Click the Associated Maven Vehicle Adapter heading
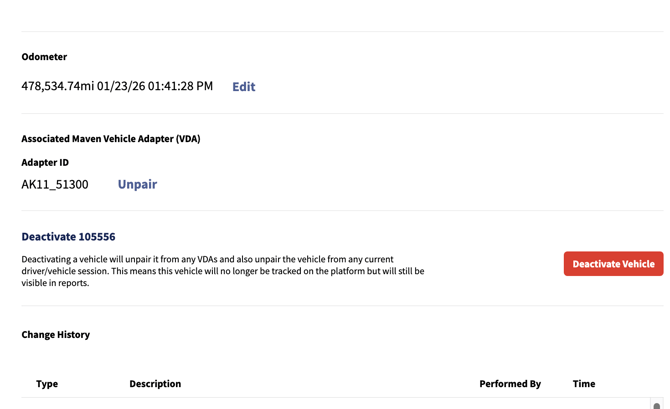670x409 pixels. [111, 139]
